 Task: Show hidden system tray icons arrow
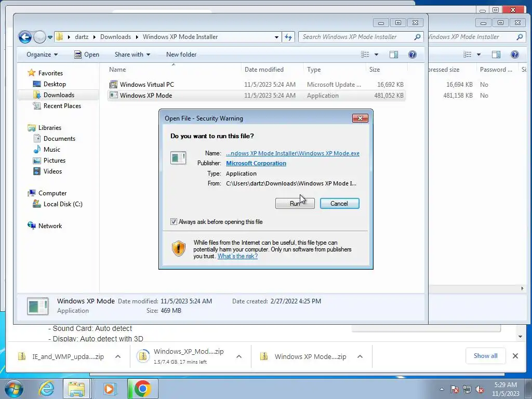(442, 389)
